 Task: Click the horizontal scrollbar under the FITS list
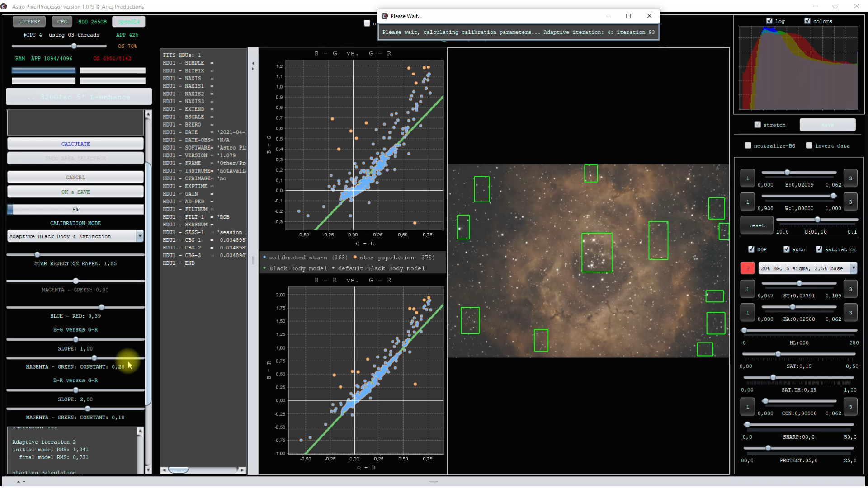179,469
